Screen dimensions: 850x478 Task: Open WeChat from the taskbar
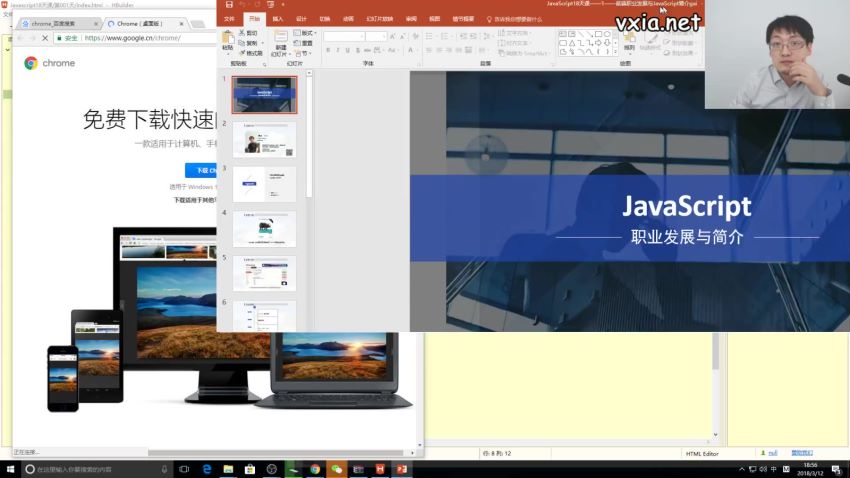pyautogui.click(x=337, y=468)
